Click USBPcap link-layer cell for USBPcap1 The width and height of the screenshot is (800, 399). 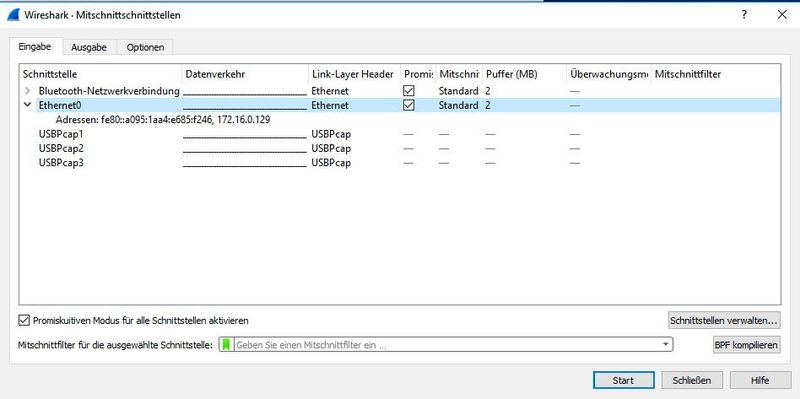[x=331, y=134]
